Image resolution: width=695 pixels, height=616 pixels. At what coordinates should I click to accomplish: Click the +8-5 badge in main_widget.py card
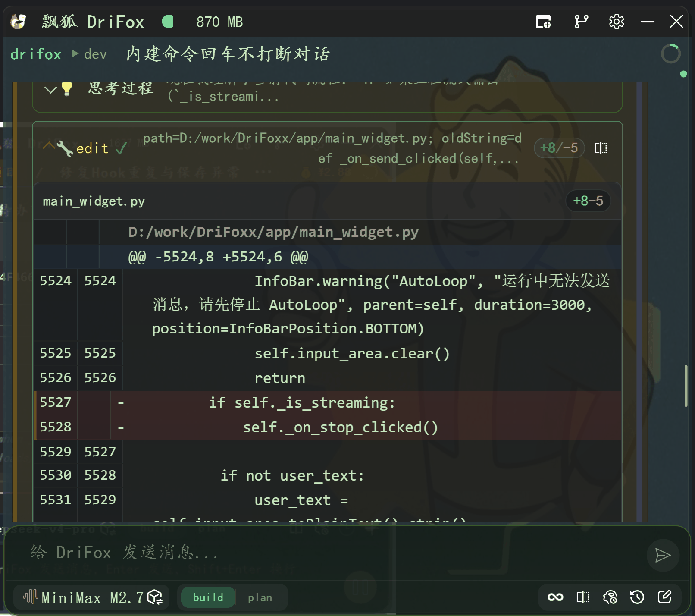click(x=588, y=201)
